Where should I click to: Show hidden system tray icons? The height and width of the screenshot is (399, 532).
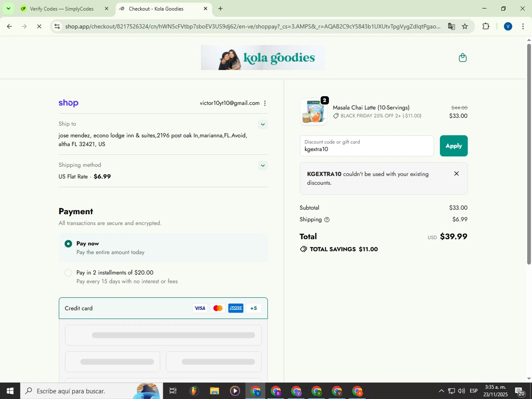coord(441,391)
